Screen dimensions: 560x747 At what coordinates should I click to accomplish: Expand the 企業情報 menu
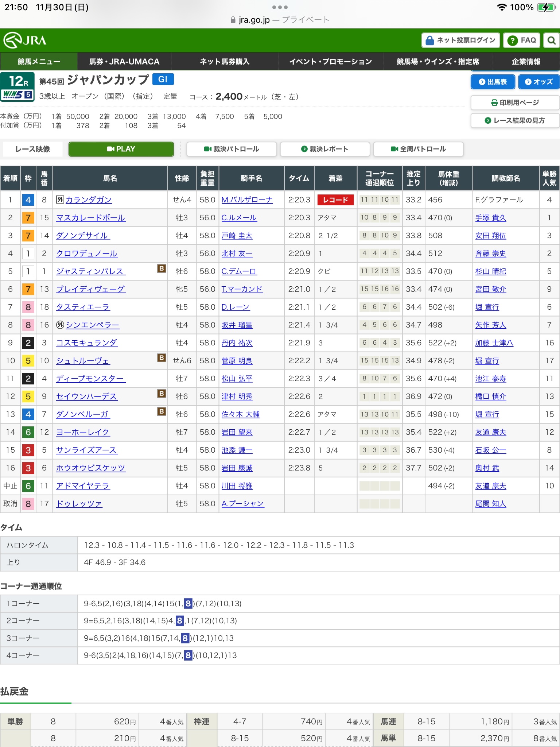(x=526, y=62)
